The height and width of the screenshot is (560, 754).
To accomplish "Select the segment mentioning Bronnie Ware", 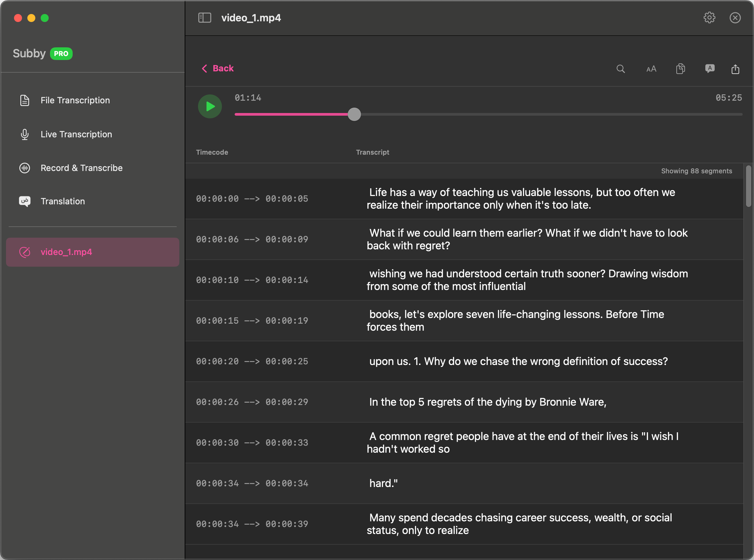I will [x=488, y=402].
